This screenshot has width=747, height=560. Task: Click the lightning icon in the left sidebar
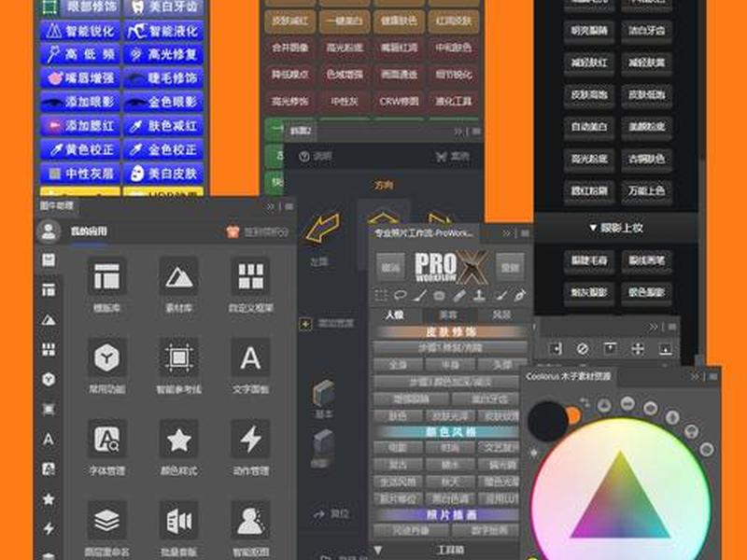pyautogui.click(x=49, y=528)
